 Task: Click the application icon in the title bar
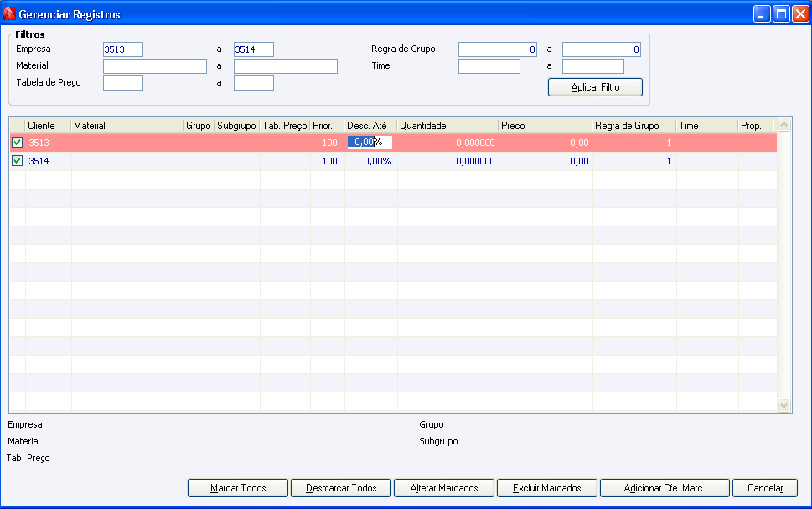(x=9, y=13)
